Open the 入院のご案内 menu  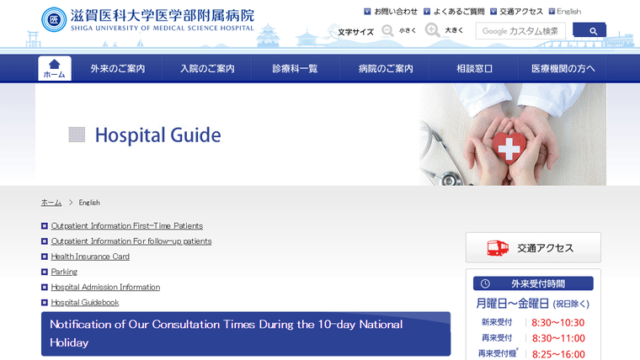207,69
